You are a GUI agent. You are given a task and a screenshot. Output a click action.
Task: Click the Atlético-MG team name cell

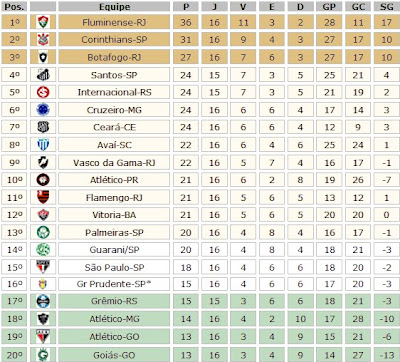pos(114,319)
